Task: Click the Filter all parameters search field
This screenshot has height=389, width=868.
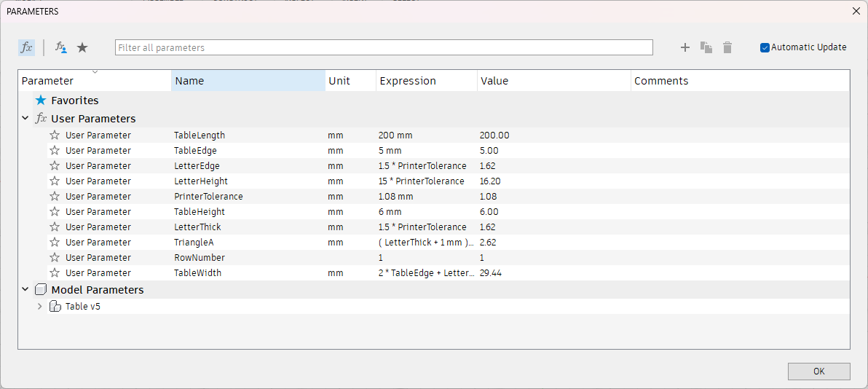Action: coord(384,47)
